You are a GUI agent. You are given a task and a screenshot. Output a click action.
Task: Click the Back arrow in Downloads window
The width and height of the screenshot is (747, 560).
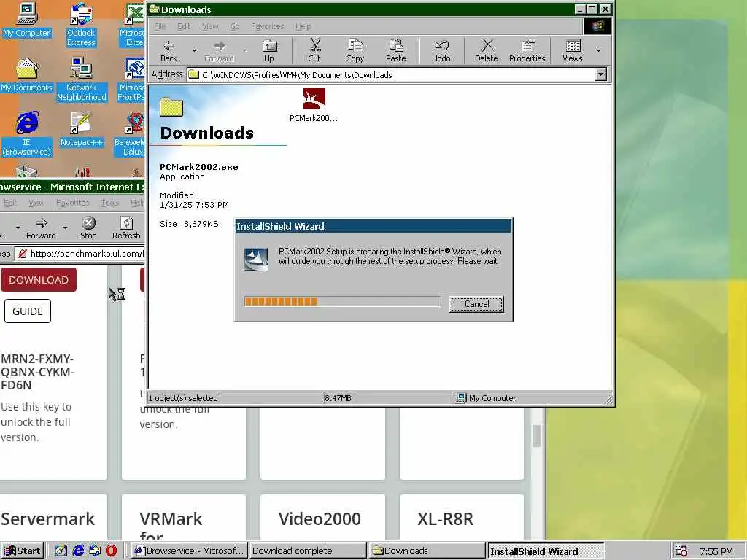coord(169,50)
